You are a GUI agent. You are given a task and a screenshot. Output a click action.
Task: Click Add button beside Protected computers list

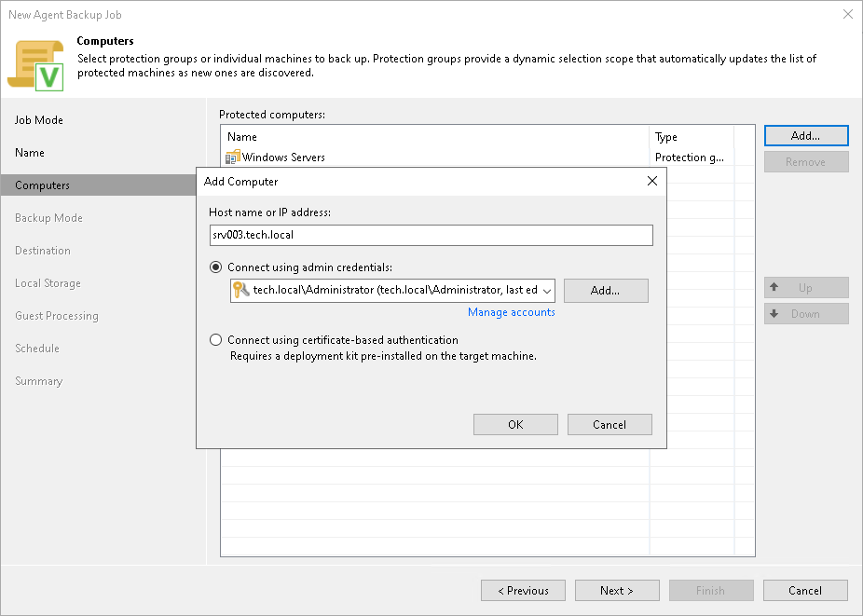pyautogui.click(x=806, y=136)
